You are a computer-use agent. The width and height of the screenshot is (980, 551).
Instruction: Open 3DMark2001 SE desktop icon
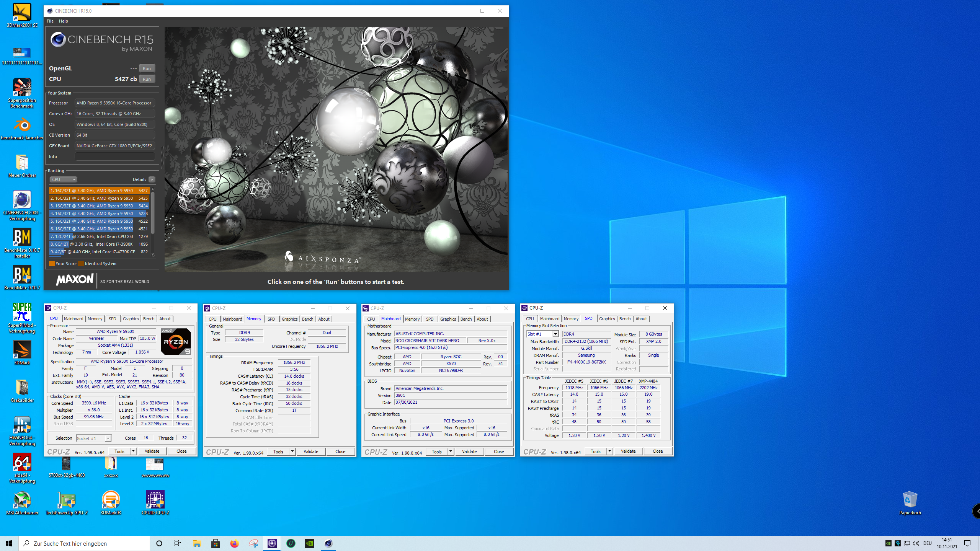click(x=22, y=15)
